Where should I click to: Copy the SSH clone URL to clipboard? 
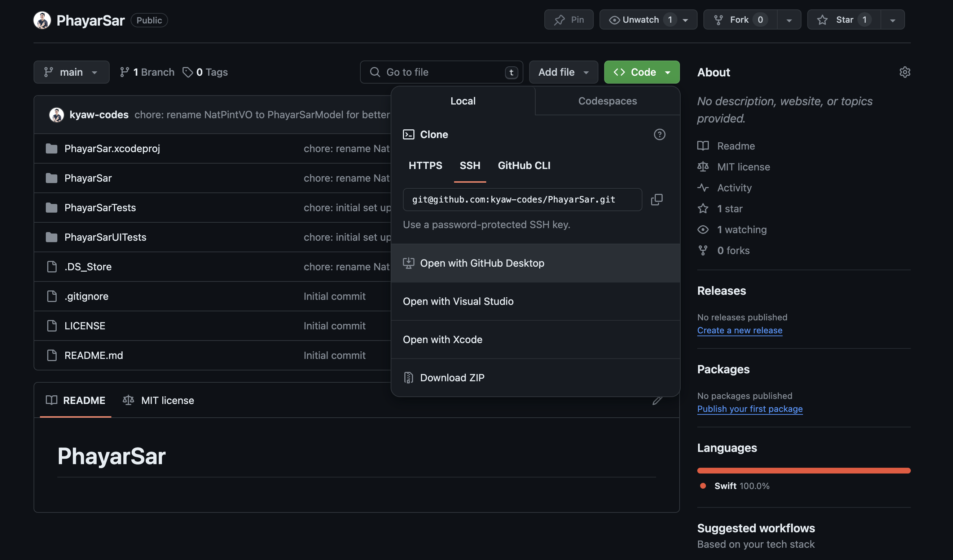point(656,200)
